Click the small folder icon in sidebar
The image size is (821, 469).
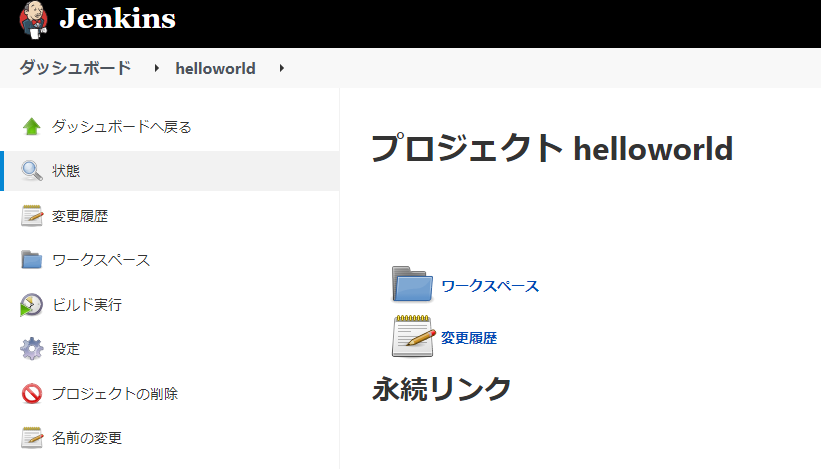(x=31, y=260)
